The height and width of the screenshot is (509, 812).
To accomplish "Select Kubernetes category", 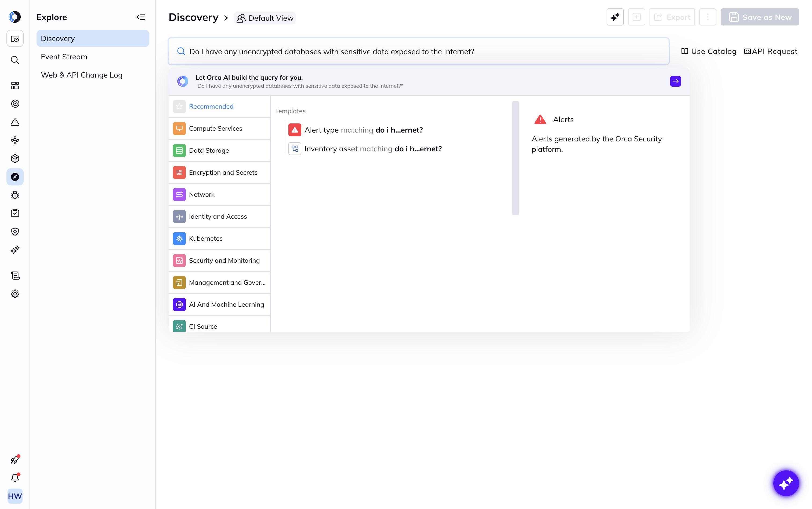I will point(219,238).
